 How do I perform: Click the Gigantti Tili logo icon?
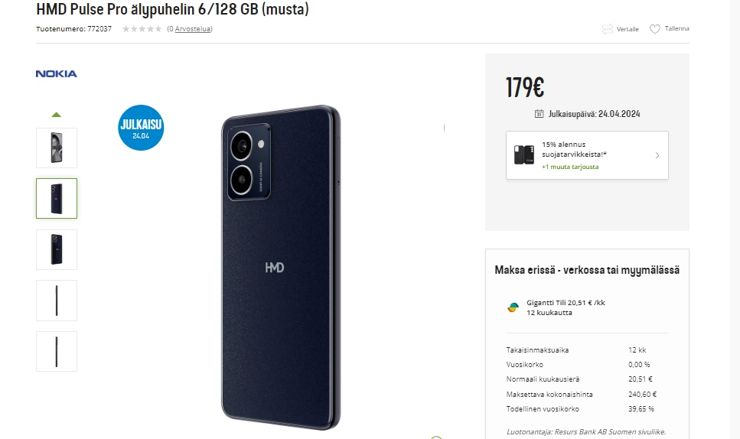513,307
